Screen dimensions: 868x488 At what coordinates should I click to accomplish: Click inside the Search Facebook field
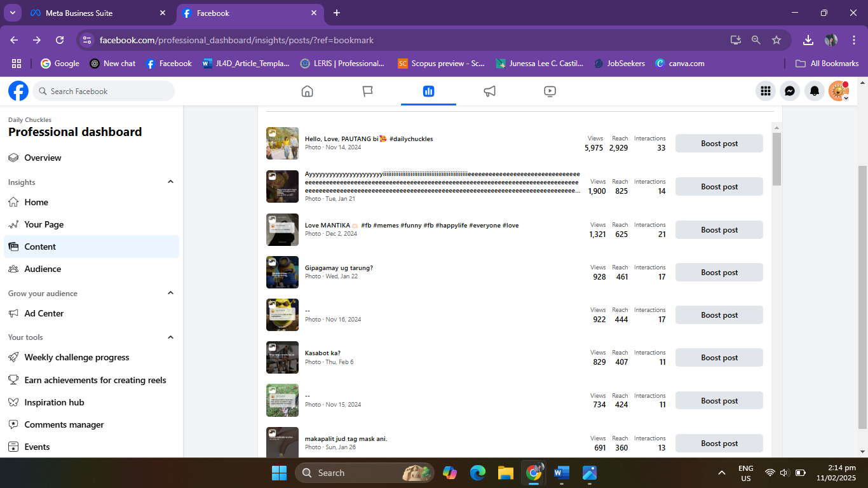(x=104, y=91)
